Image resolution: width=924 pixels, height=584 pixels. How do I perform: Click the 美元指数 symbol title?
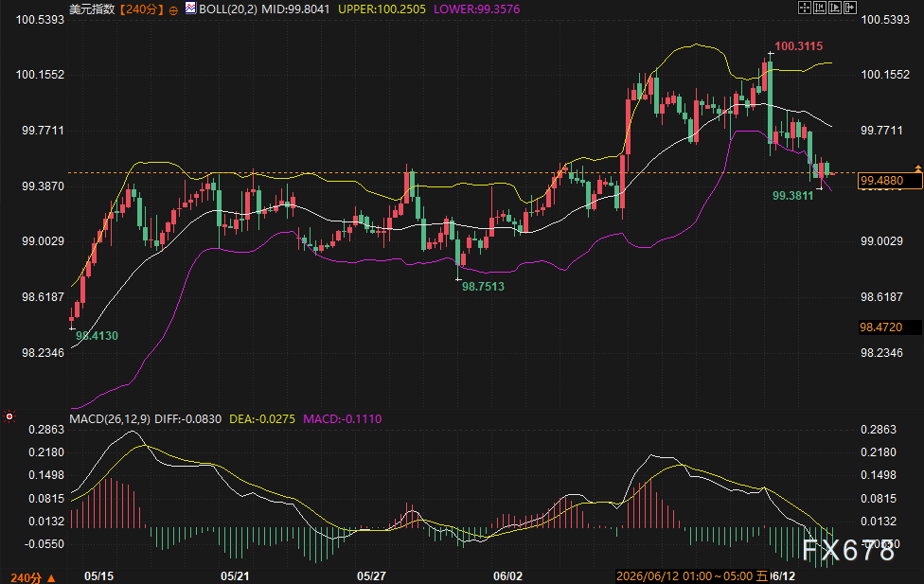tap(93, 9)
